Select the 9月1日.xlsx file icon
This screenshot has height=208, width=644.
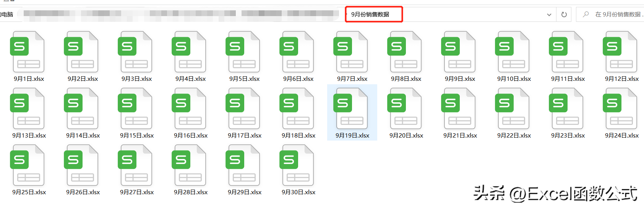(x=27, y=52)
